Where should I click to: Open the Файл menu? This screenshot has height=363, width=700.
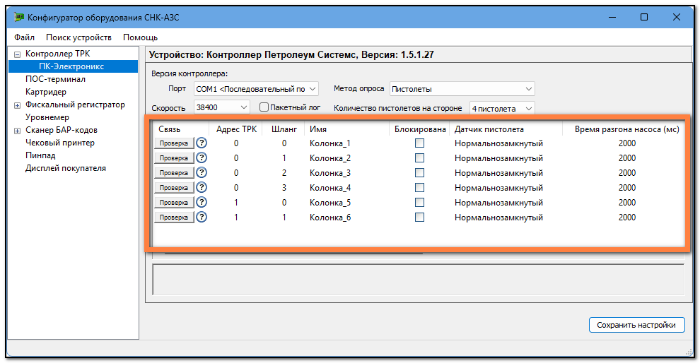[x=24, y=38]
